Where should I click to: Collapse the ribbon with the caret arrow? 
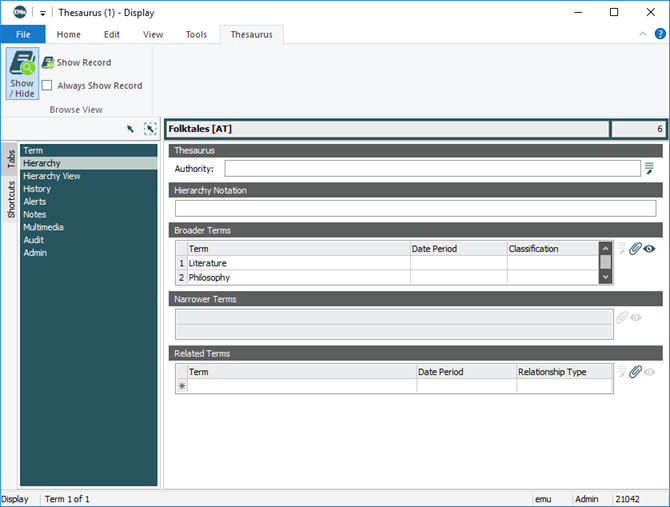643,34
